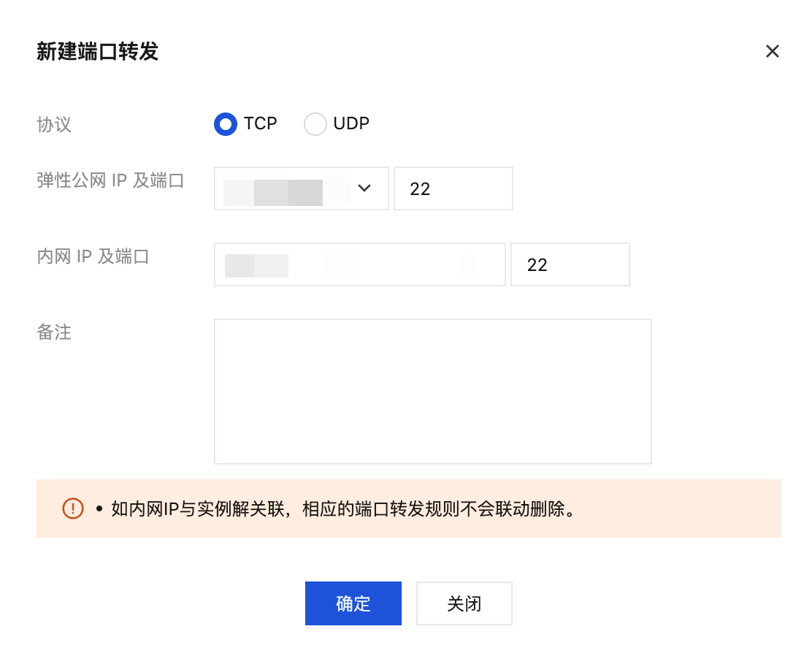Click the 备注 field label
This screenshot has height=656, width=812.
tap(54, 332)
